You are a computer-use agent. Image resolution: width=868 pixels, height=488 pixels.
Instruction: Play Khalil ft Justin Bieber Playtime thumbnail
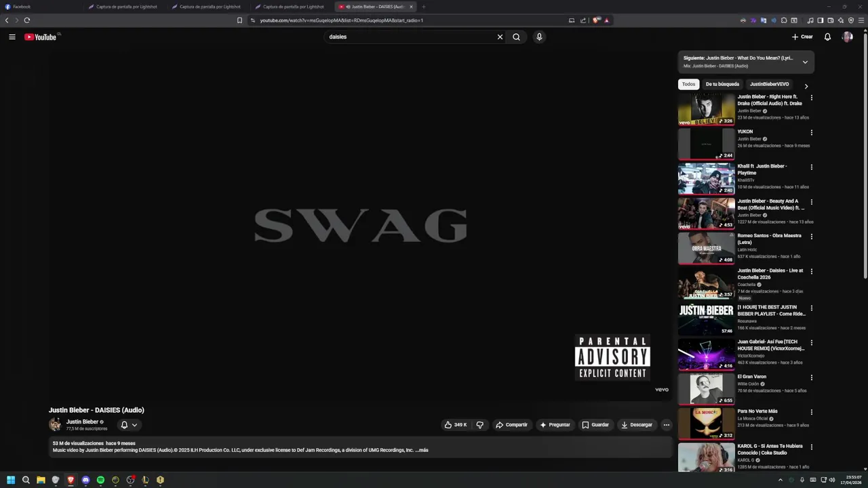[707, 179]
